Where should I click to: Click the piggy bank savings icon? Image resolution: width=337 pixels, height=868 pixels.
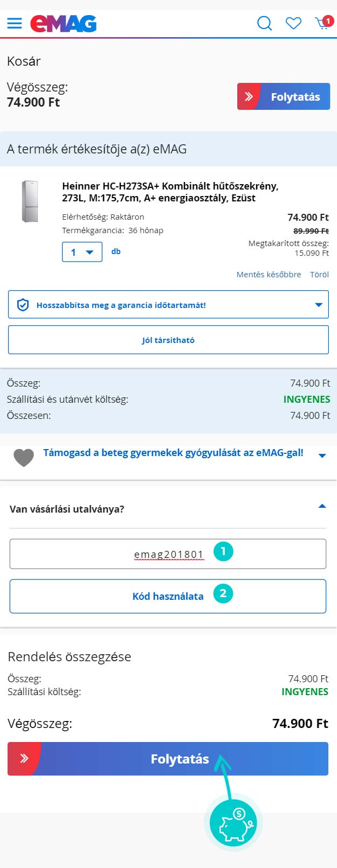click(x=233, y=822)
